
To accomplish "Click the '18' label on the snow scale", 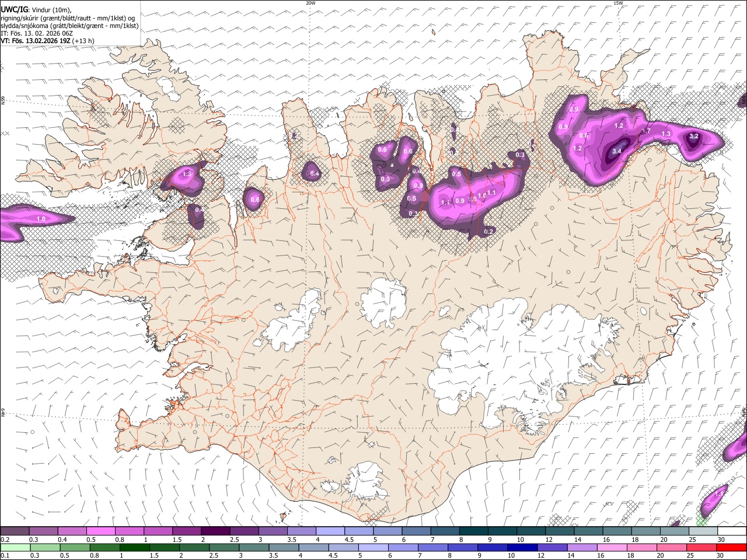I will pyautogui.click(x=636, y=540).
